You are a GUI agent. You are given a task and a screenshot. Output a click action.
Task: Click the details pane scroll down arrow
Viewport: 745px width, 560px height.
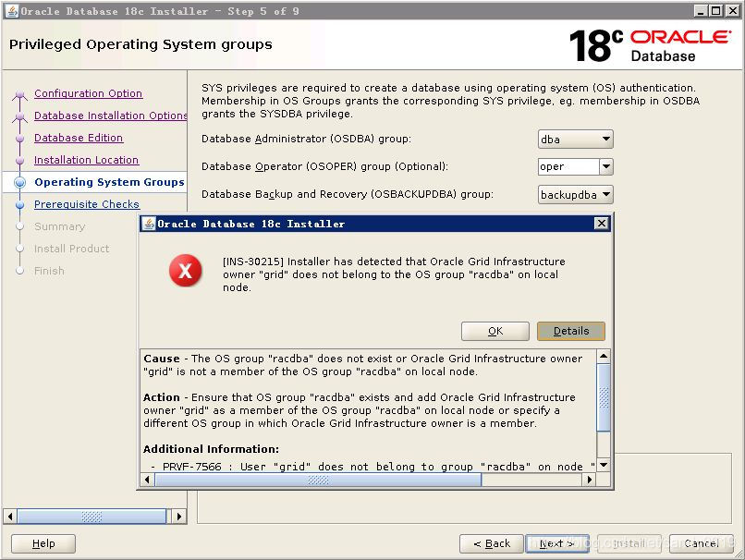click(604, 465)
